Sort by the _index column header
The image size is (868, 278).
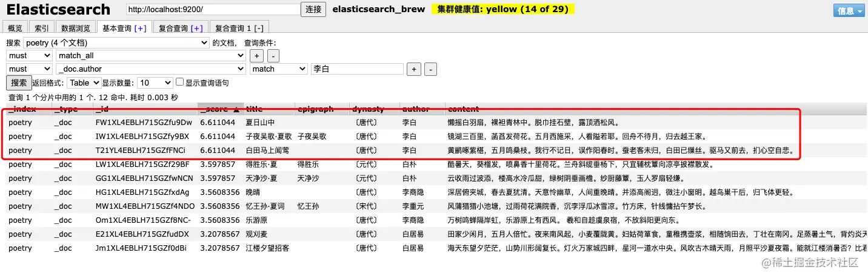[x=28, y=109]
